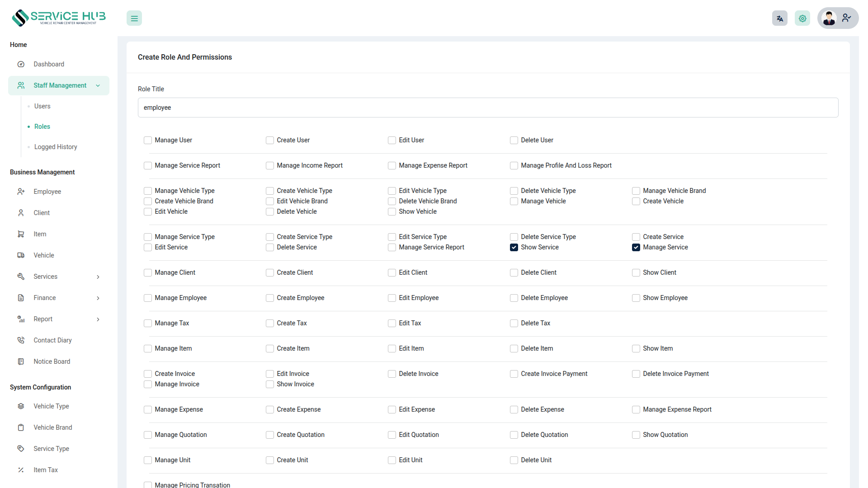Open the language translation icon
Image resolution: width=868 pixels, height=488 pixels.
point(779,19)
